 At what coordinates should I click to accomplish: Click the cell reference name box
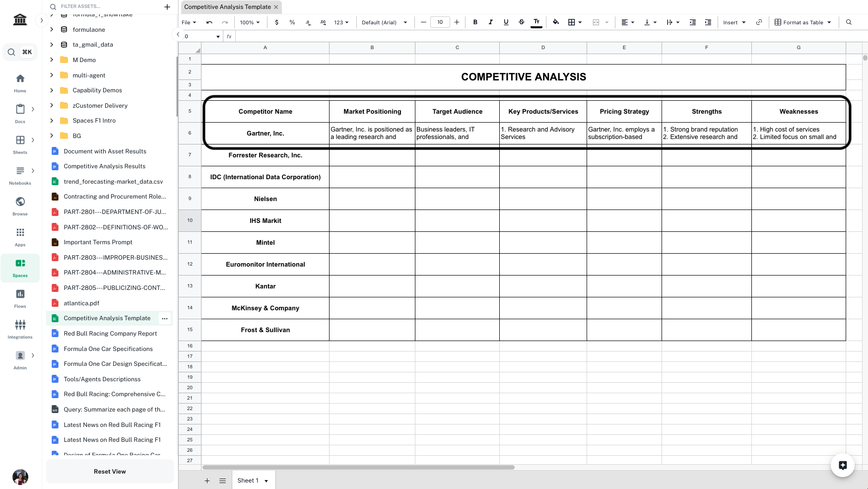coord(201,36)
